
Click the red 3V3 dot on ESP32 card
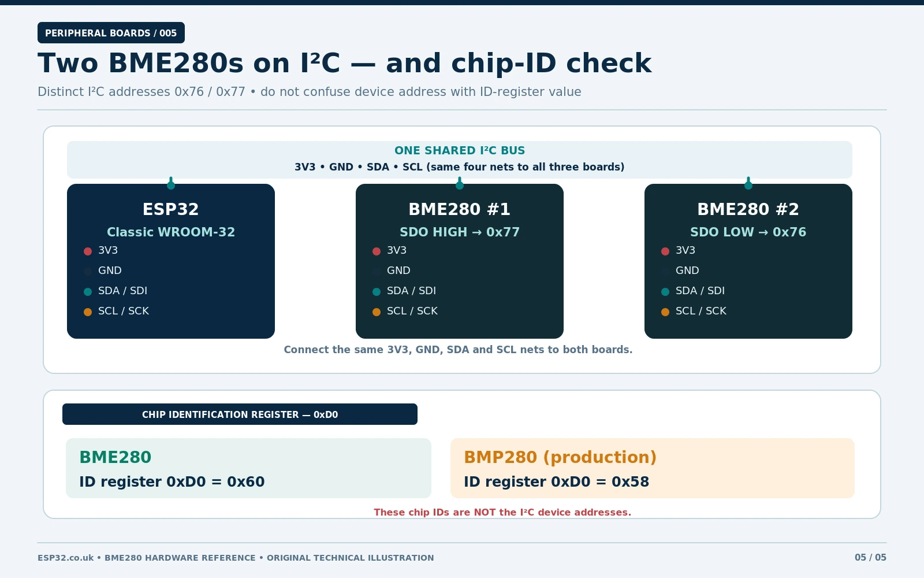tap(88, 251)
